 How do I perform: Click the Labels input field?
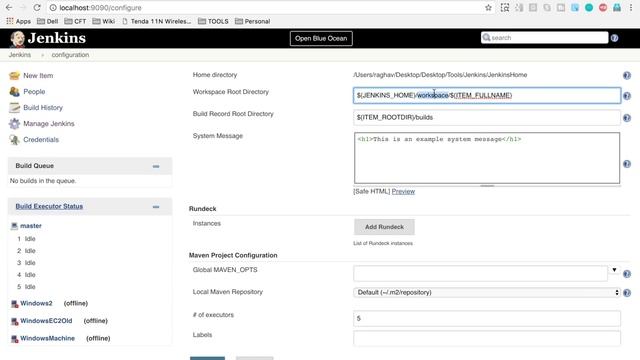487,338
